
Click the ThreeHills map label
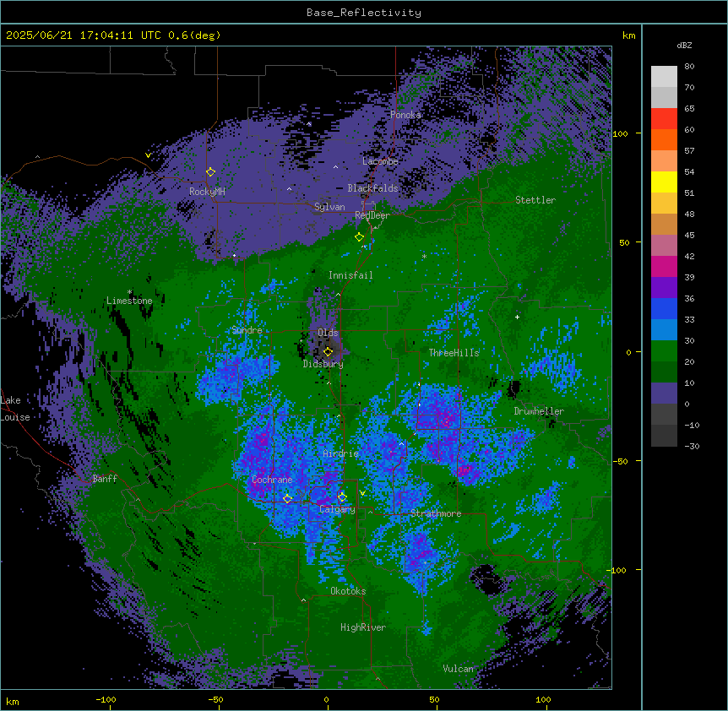[x=454, y=353]
